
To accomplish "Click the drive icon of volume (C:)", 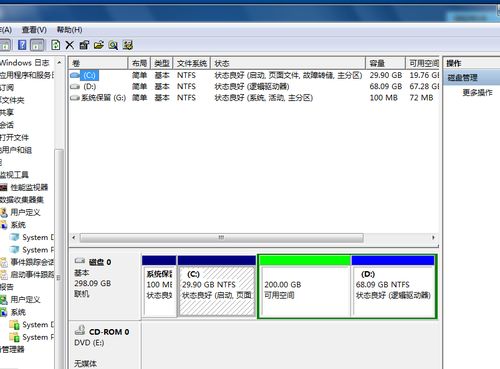I will tap(75, 75).
